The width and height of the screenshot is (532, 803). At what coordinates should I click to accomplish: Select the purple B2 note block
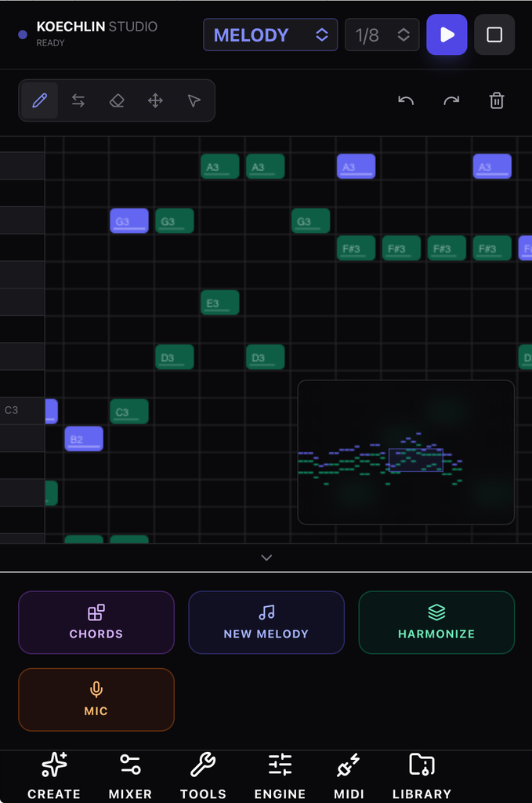[84, 439]
